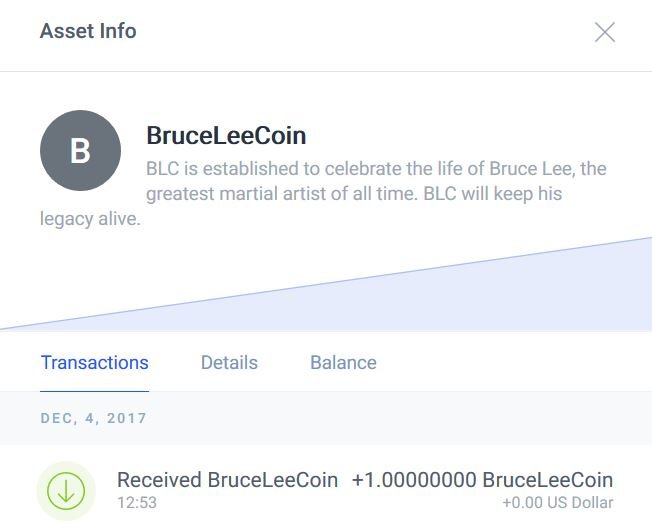
Task: Click the shaded price chart area
Action: (520, 300)
